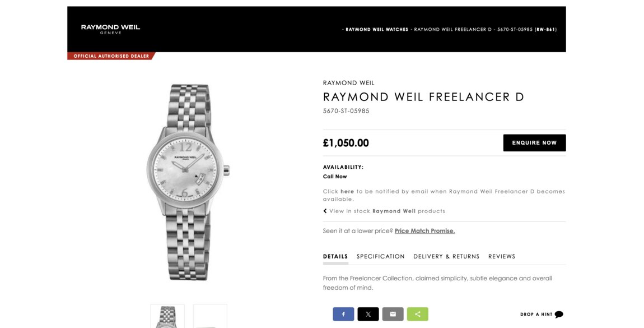Click the Raymond Weil Geneve logo
Screen dimensions: 644x328
click(x=110, y=29)
